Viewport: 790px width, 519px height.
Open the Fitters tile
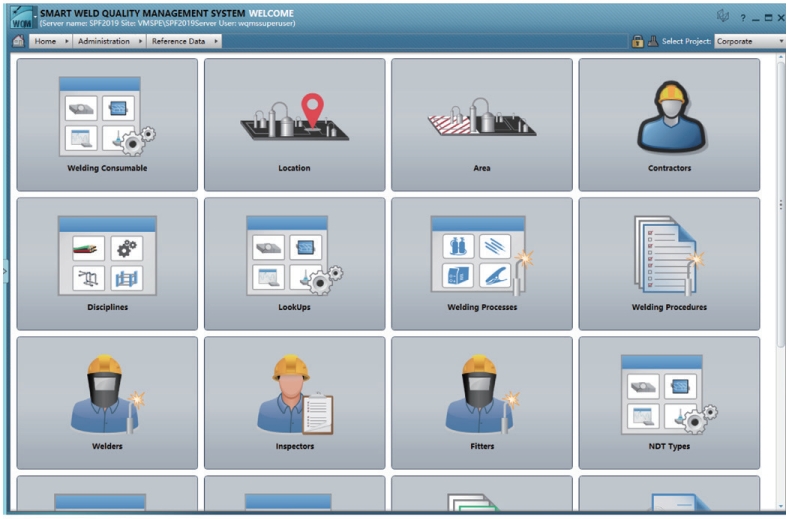click(482, 403)
